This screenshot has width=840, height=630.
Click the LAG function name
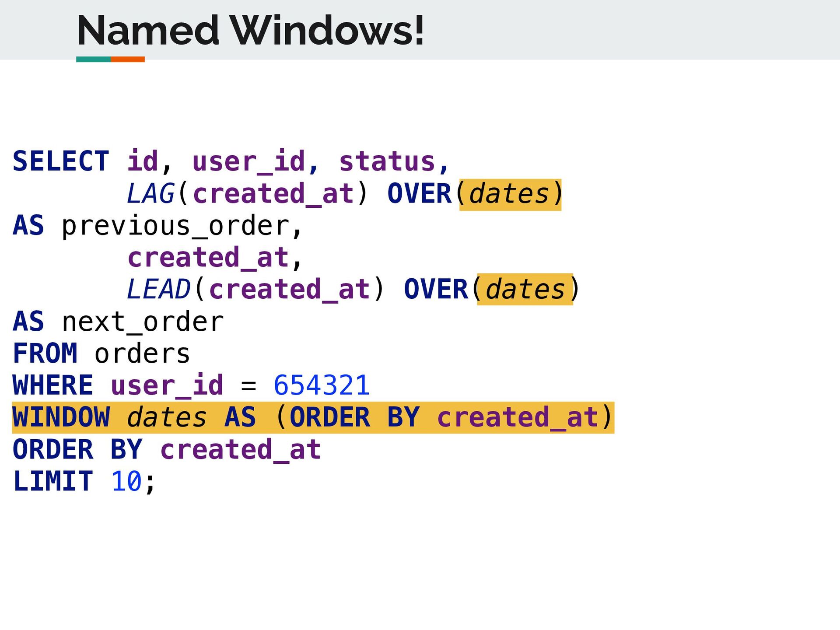tap(151, 193)
